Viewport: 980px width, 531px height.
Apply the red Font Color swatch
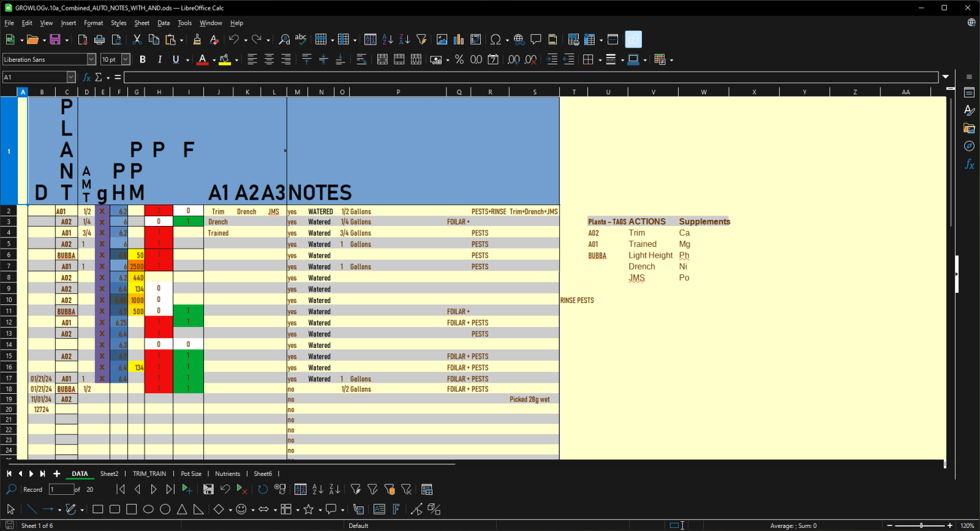[x=202, y=59]
